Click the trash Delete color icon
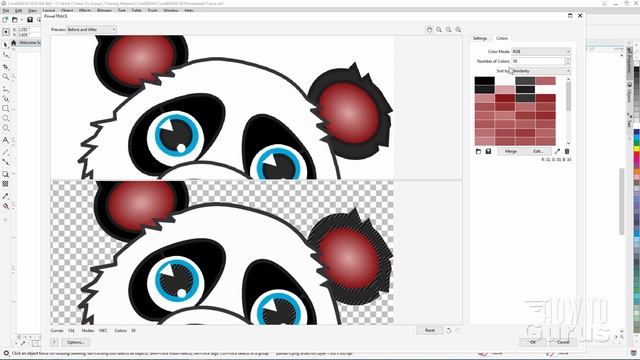Screen dimensions: 640x360 (x=567, y=151)
